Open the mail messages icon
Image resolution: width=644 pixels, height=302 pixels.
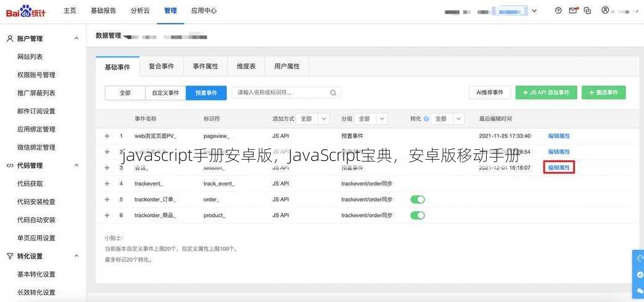[573, 10]
